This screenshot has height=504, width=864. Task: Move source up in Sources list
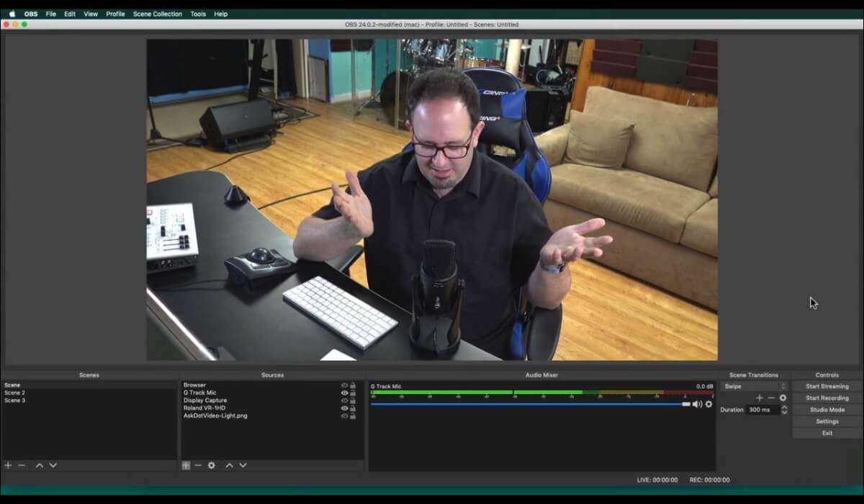coord(230,466)
